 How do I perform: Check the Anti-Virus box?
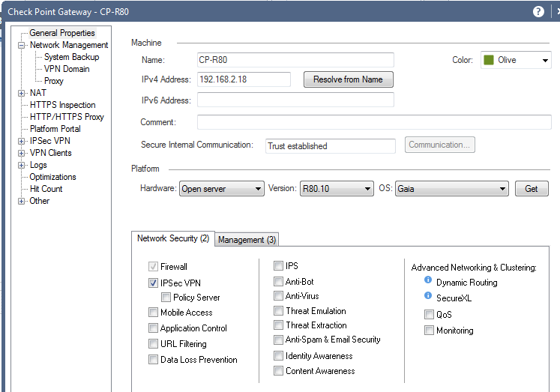[x=278, y=296]
